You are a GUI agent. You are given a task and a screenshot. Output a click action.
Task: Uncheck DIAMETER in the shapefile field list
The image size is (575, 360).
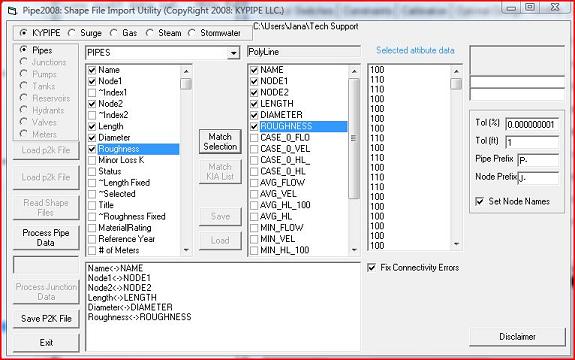pos(254,115)
